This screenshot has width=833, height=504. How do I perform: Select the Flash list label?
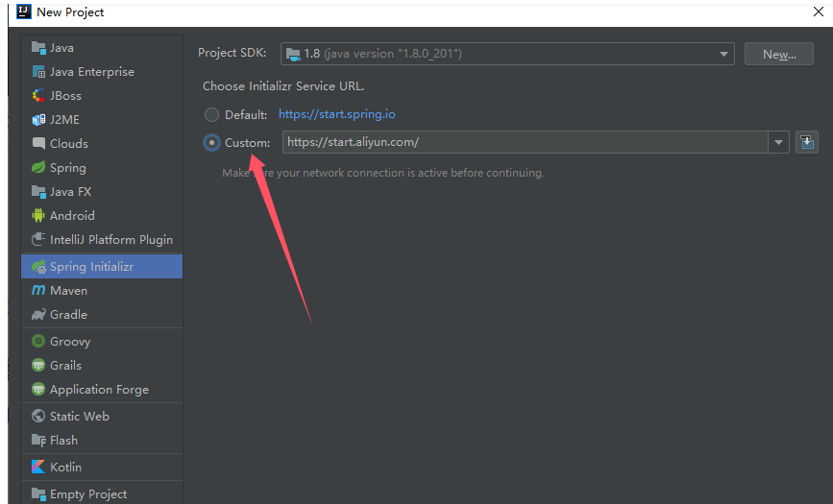coord(63,441)
